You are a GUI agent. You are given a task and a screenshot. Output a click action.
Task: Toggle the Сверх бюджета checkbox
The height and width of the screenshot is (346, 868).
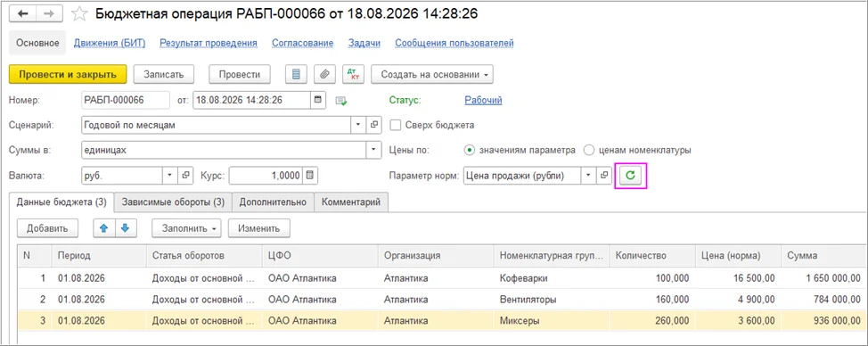coord(396,125)
